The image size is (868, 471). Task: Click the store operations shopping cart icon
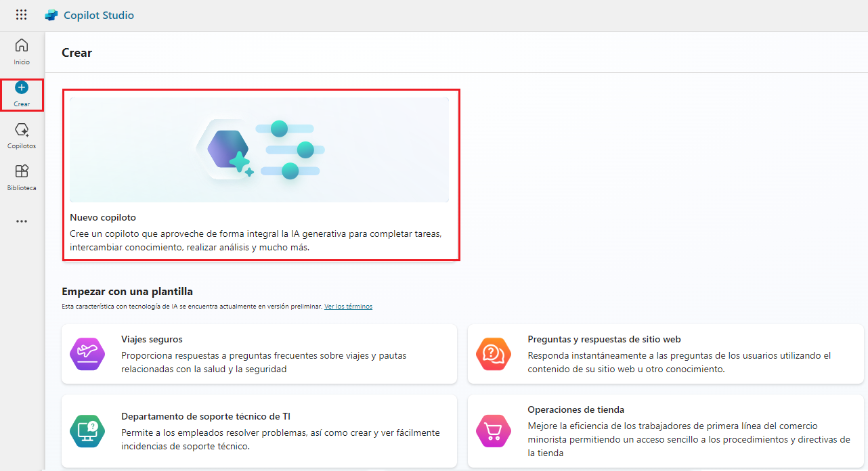(x=494, y=431)
